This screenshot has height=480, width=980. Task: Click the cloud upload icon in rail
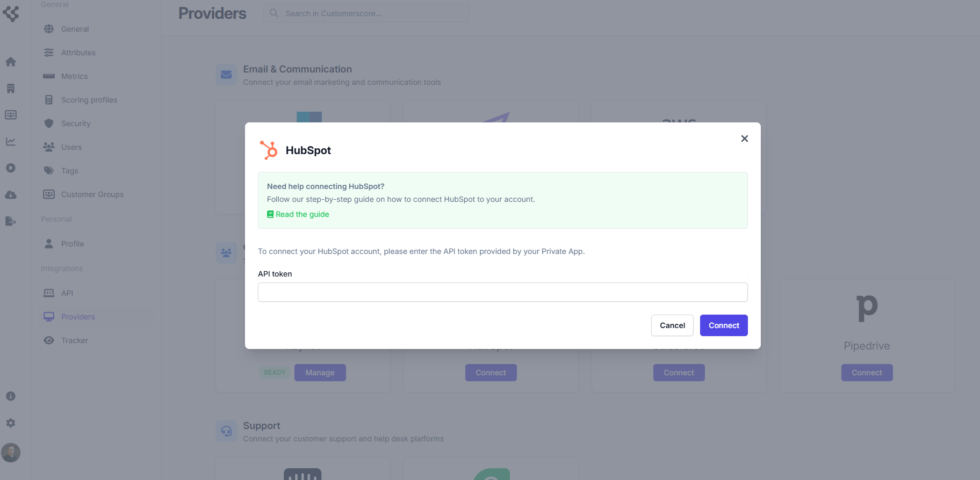click(x=11, y=195)
